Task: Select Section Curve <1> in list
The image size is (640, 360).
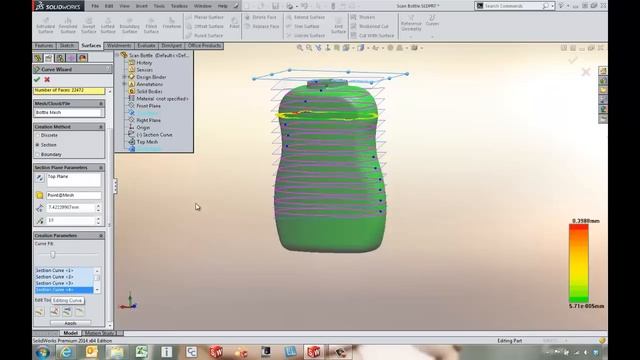Action: (x=64, y=271)
